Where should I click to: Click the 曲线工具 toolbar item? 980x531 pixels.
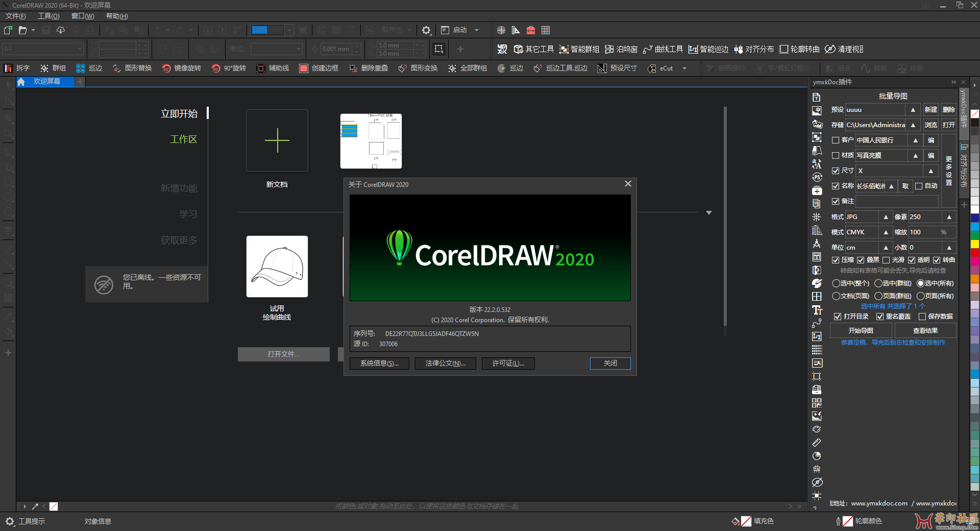click(663, 49)
